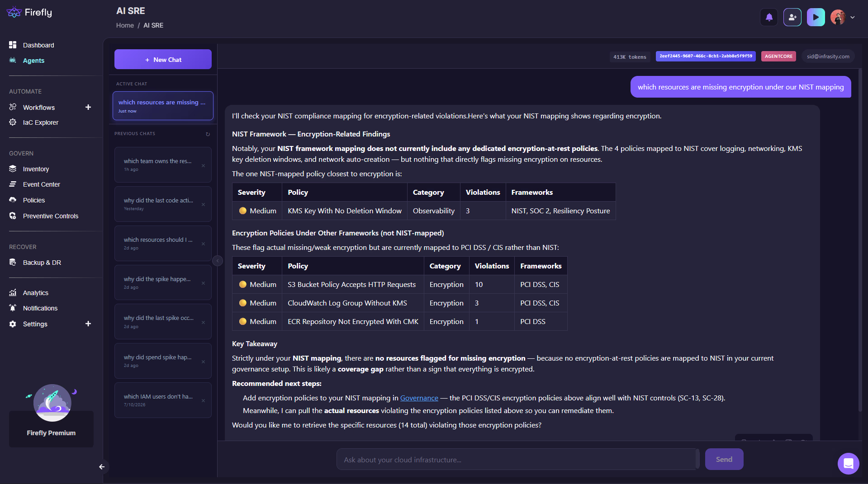Click the Firefly logo
The width and height of the screenshot is (868, 484).
tap(29, 13)
